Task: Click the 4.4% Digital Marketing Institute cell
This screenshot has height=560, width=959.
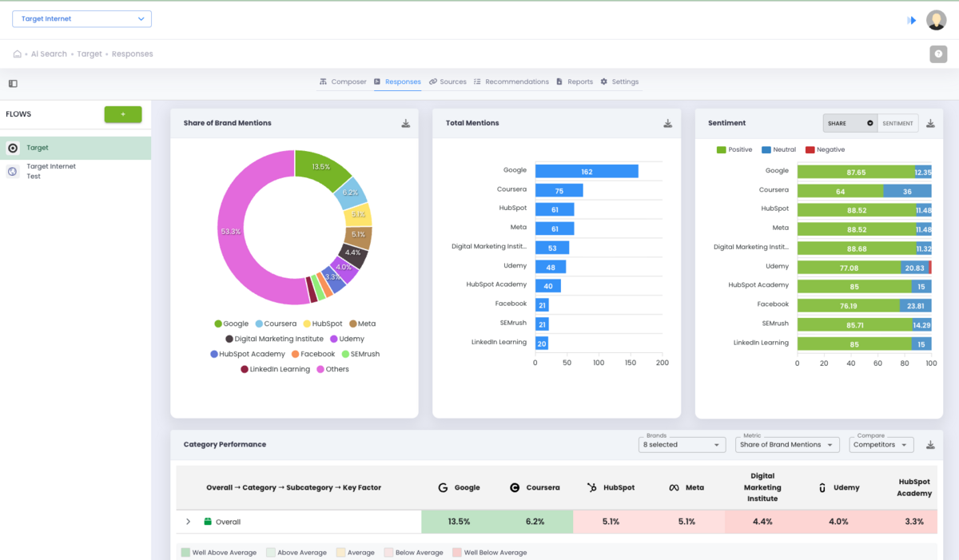Action: 762,522
